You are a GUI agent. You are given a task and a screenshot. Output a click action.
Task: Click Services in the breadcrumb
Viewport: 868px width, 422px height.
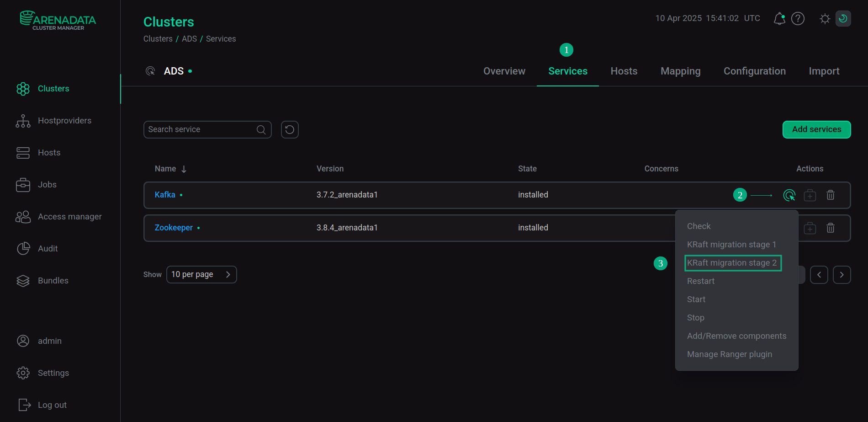pos(221,39)
